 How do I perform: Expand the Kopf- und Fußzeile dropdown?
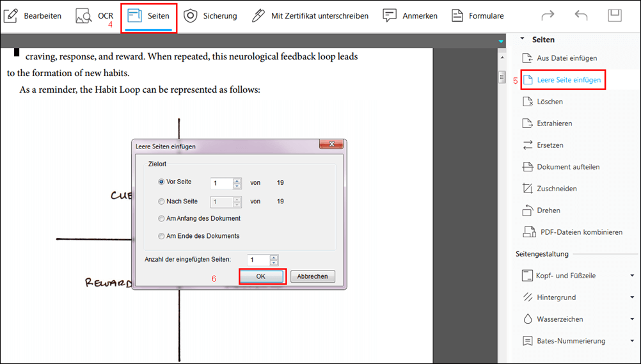[632, 276]
